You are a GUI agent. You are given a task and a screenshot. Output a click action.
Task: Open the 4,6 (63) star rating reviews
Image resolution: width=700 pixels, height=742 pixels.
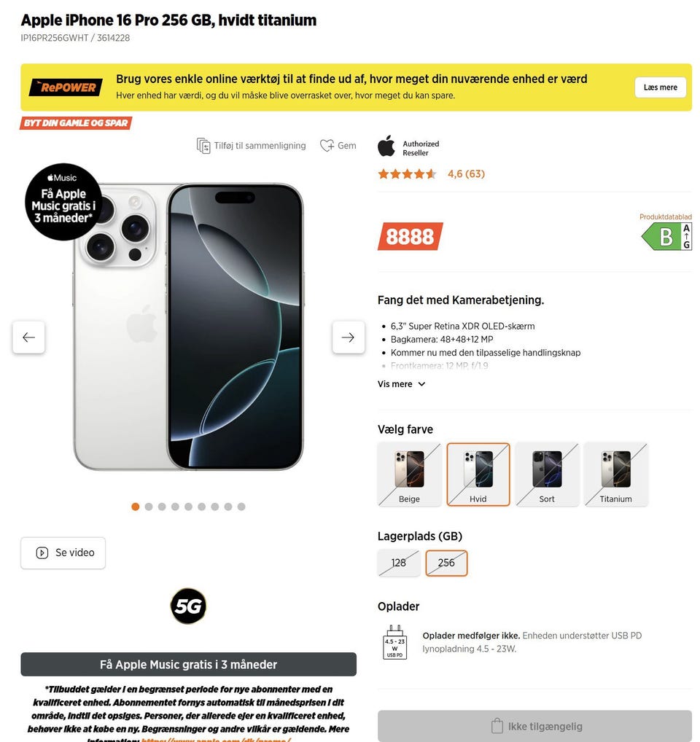tap(431, 174)
